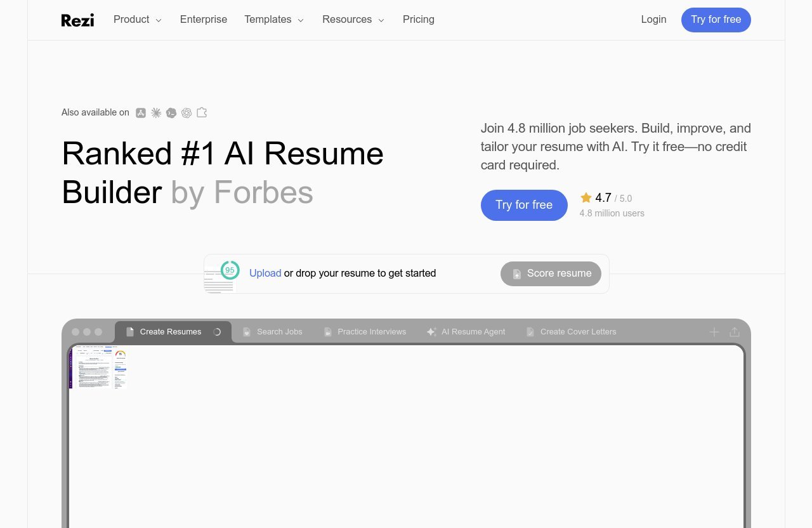Open the App Store availability icon
This screenshot has width=812, height=528.
coord(141,113)
